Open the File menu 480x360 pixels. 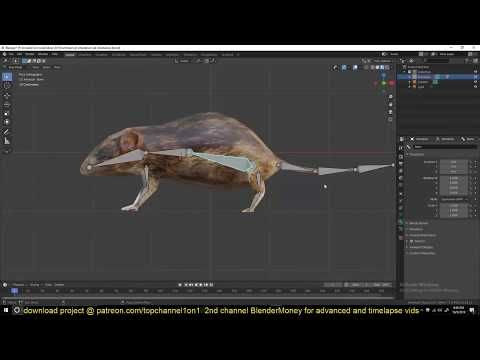point(11,54)
